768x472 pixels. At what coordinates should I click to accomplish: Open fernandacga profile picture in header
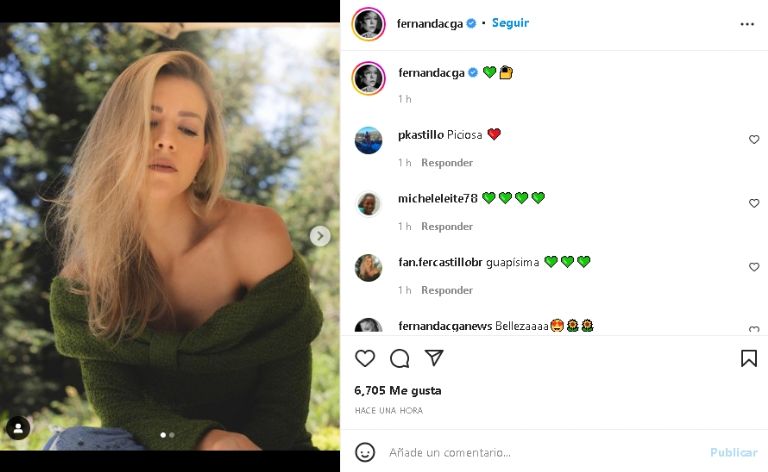[x=368, y=23]
